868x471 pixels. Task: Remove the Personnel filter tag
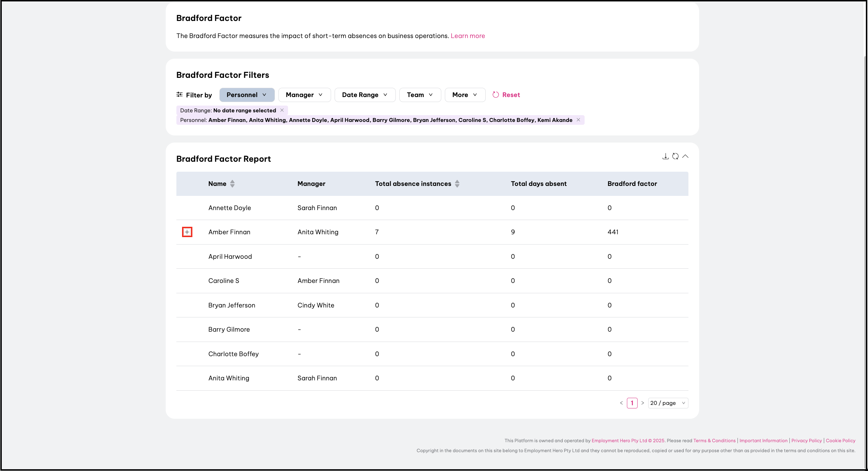578,120
